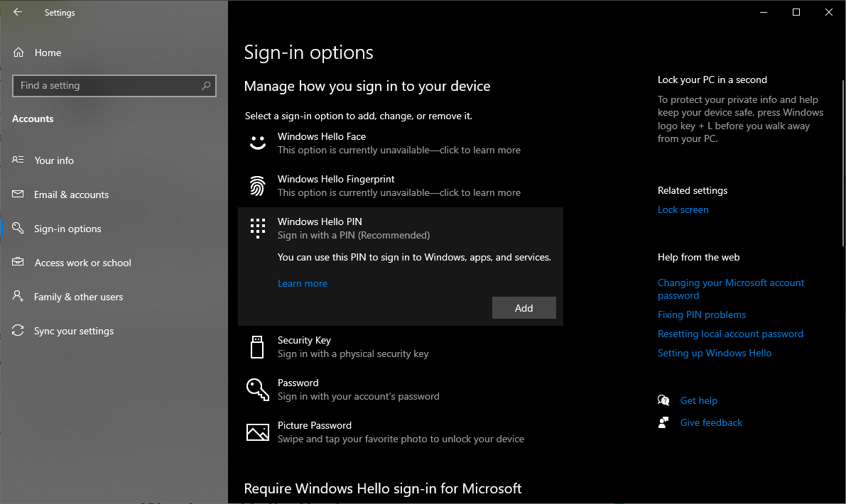Click the Get help icon

[663, 400]
